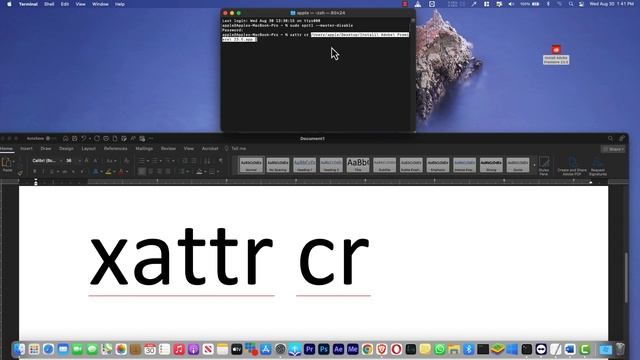Open Google Chrome from the Dock

[367, 349]
